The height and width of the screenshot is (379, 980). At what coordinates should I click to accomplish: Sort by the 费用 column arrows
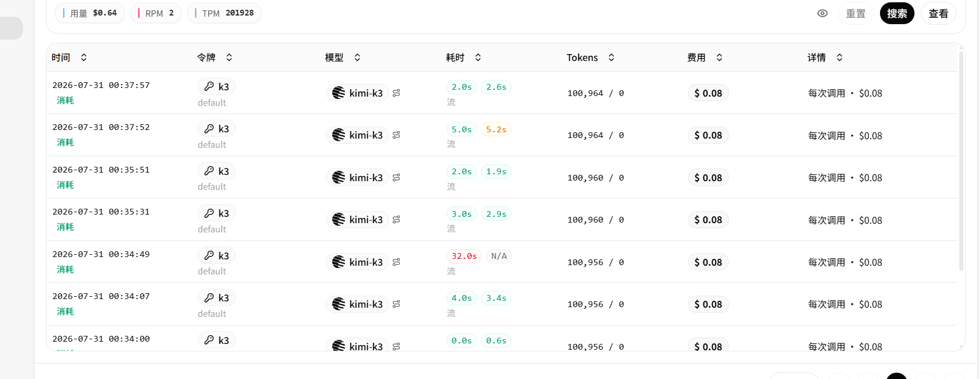[x=720, y=58]
